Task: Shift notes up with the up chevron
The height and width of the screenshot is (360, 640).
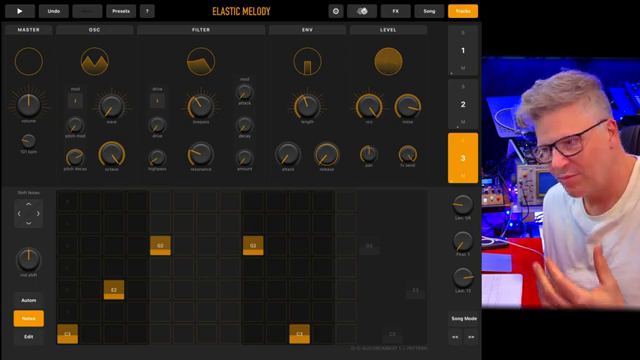Action: pyautogui.click(x=29, y=204)
